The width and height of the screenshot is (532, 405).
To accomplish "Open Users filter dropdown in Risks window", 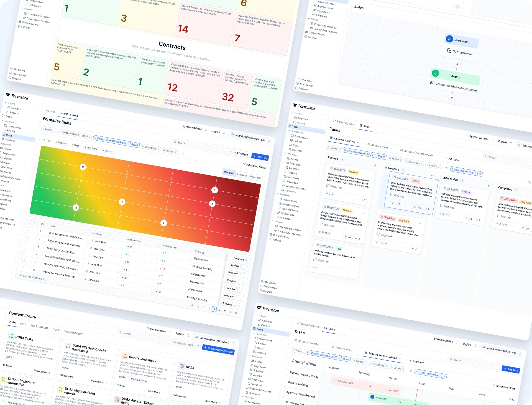I will [x=49, y=130].
